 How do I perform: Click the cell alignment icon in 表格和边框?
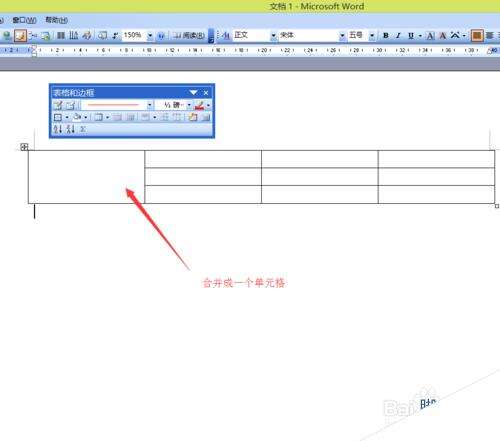(x=145, y=117)
